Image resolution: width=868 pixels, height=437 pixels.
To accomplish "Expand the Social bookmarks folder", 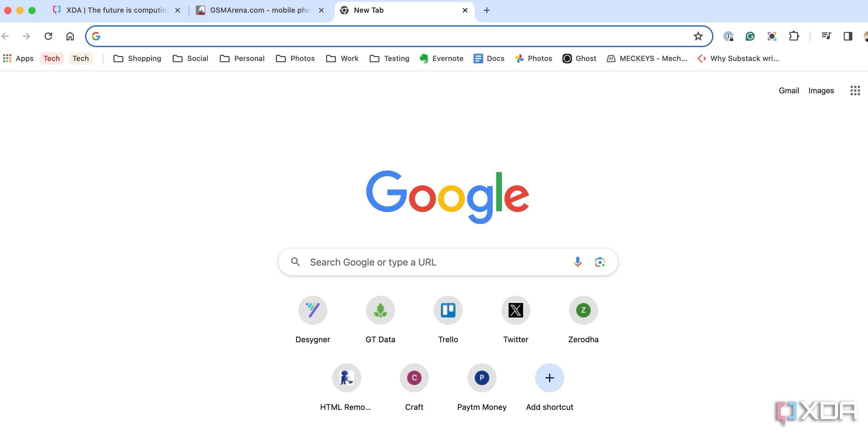I will pos(190,58).
